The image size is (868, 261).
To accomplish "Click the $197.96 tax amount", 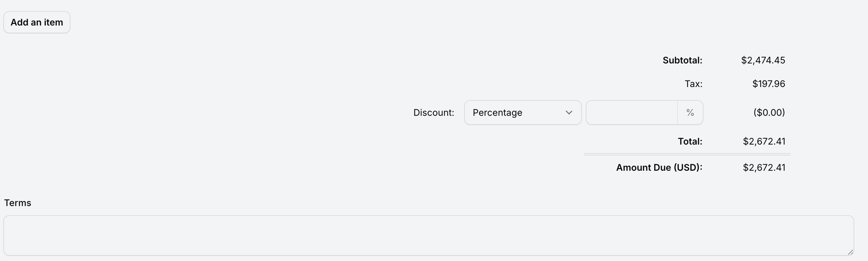I will pyautogui.click(x=769, y=84).
